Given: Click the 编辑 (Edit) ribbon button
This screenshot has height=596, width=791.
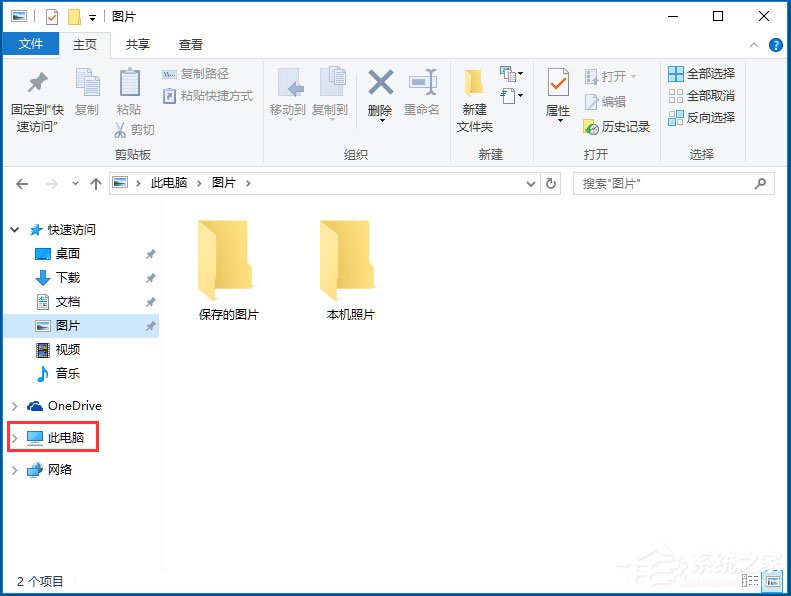Looking at the screenshot, I should pos(605,101).
